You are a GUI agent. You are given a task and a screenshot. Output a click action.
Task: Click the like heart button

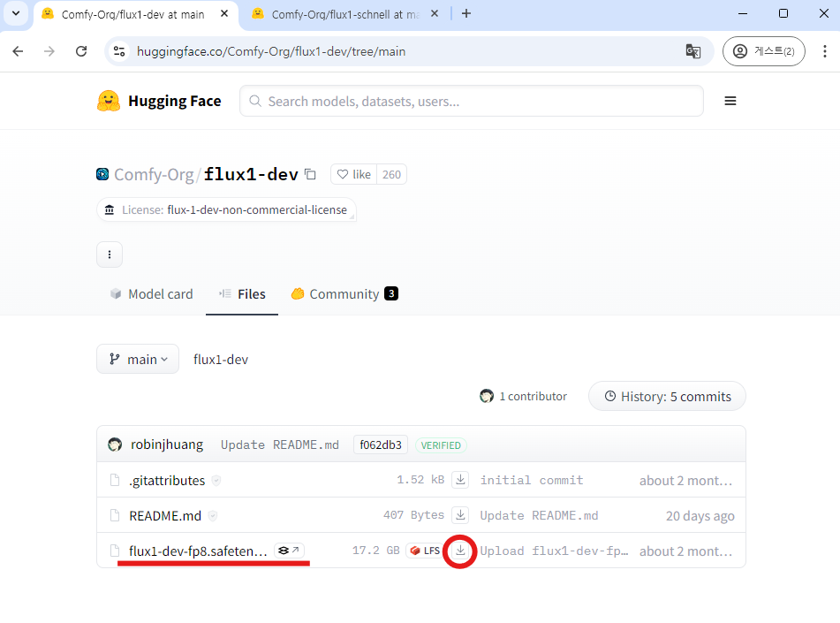coord(354,174)
